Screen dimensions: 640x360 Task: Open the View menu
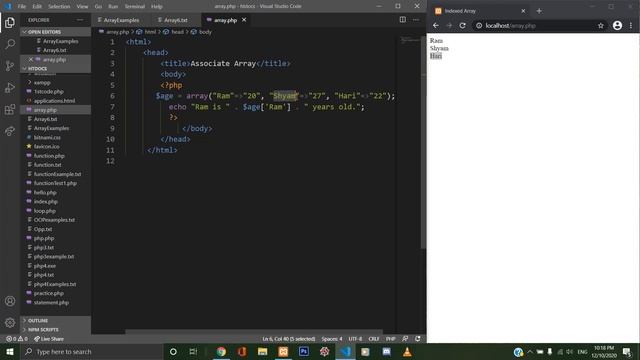[x=82, y=6]
